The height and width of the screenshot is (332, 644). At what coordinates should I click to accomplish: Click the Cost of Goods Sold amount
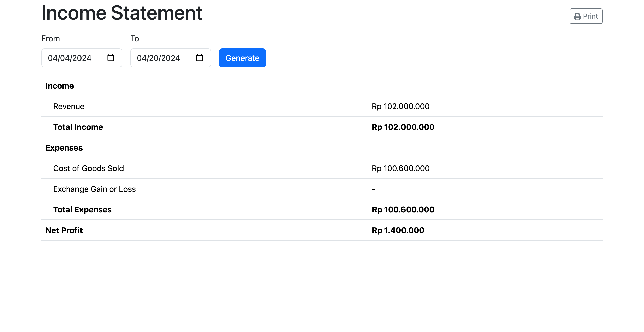click(400, 168)
